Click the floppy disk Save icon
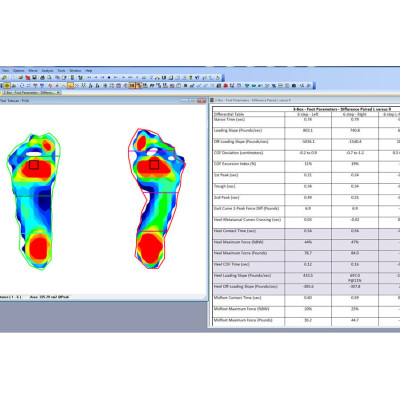Screen dimensions: 400x400 [x=34, y=77]
